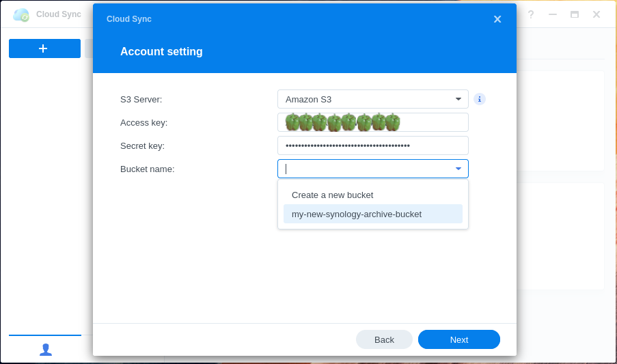Maximize the Cloud Sync window

[x=574, y=14]
